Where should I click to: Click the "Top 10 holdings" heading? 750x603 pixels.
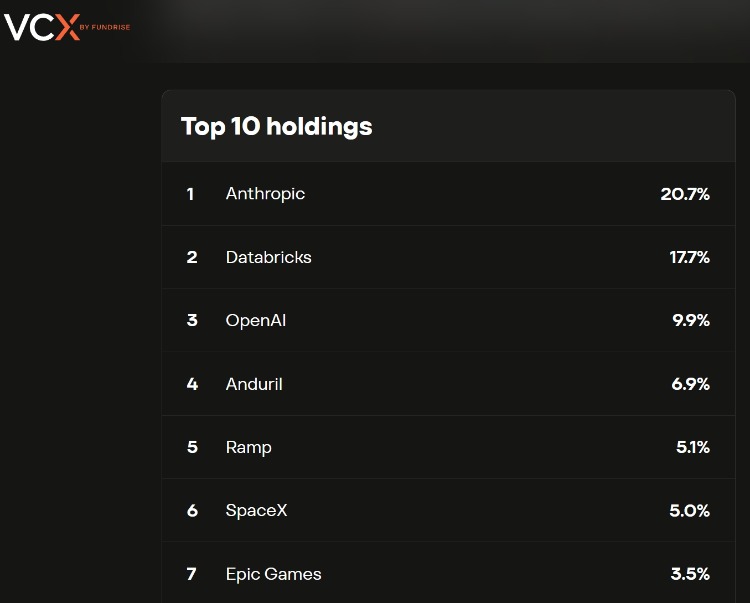click(276, 126)
